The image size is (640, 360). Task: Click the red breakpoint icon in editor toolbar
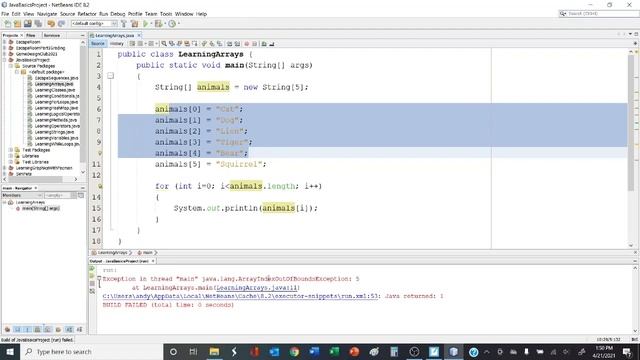pyautogui.click(x=247, y=44)
